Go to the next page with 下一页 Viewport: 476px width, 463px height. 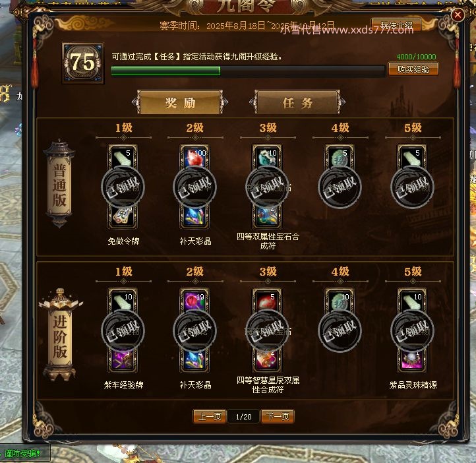click(278, 416)
